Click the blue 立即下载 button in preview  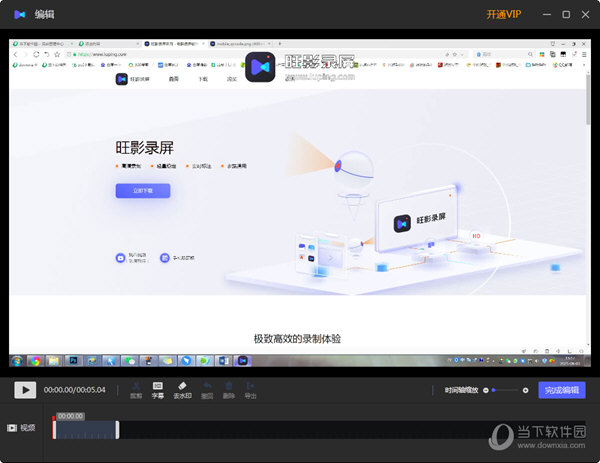[143, 191]
